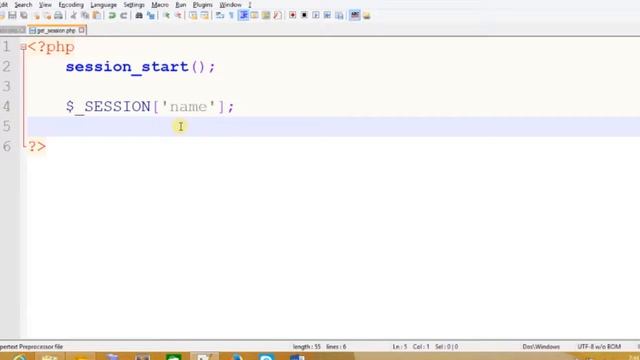The image size is (640, 360).
Task: Click the Cut scissors icon
Action: [73, 16]
